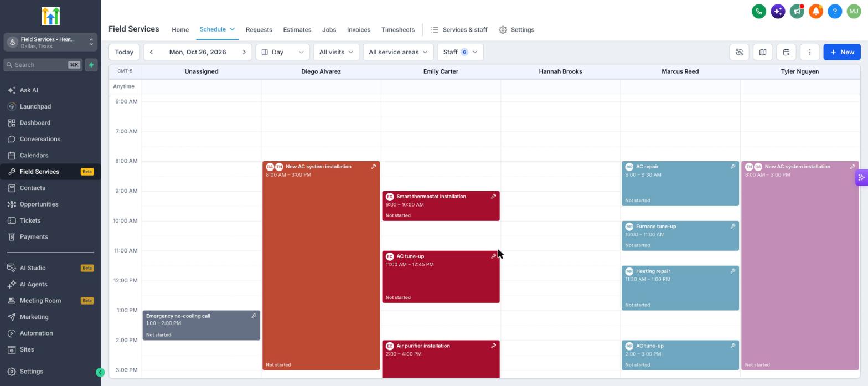
Task: Click the calendar sync icon button
Action: [x=786, y=52]
